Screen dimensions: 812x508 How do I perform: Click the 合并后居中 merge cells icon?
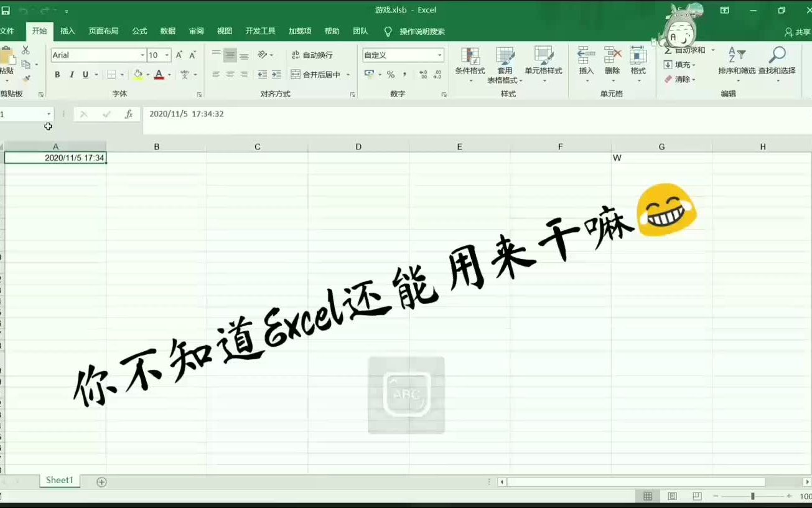tap(318, 74)
